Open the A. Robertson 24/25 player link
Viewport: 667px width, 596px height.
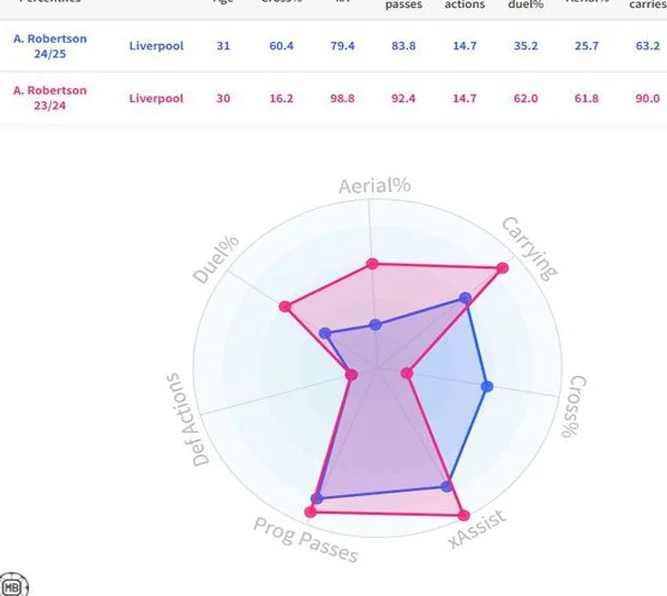[50, 46]
